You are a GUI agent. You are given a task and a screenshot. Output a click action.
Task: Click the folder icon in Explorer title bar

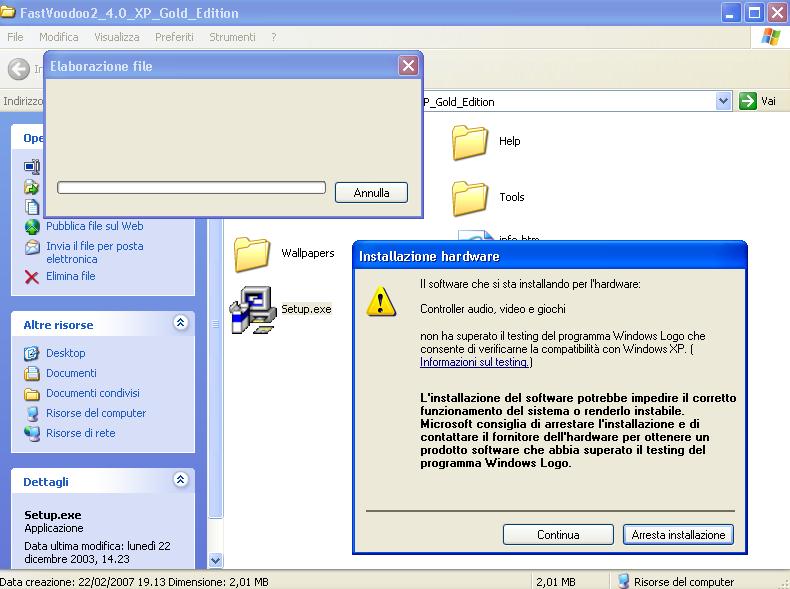(7, 11)
